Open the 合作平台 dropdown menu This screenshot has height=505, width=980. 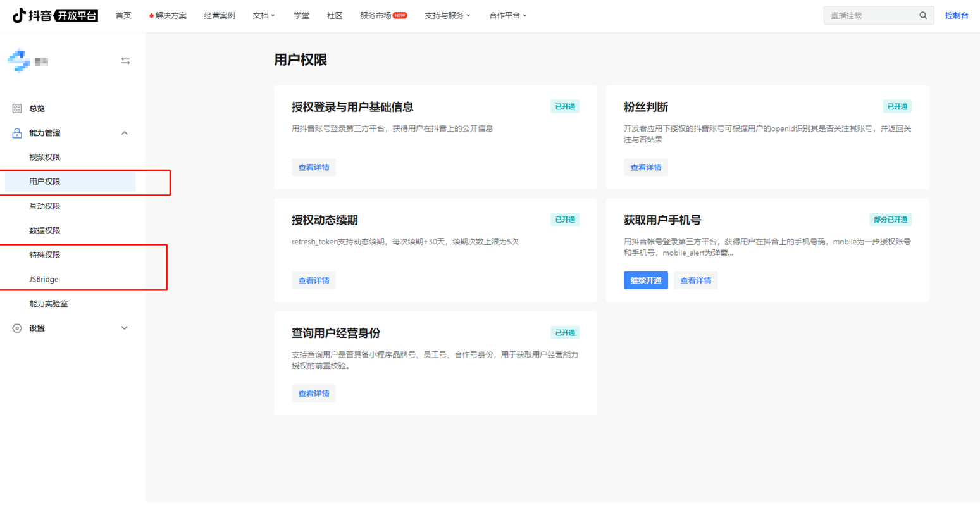click(507, 16)
